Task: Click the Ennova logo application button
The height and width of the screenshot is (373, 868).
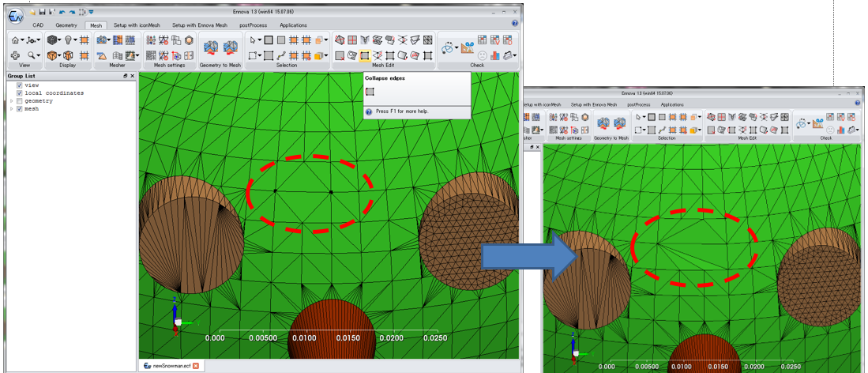Action: (14, 16)
